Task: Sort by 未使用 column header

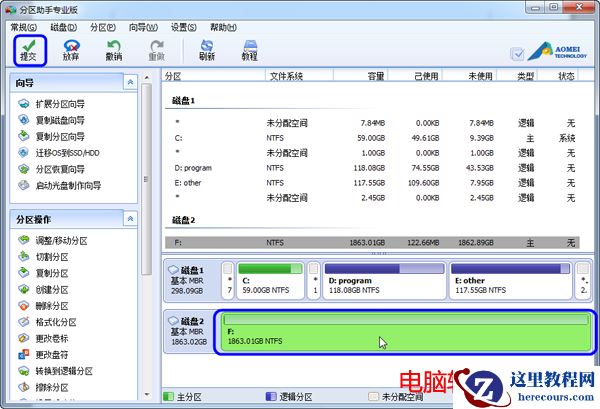Action: (x=470, y=76)
